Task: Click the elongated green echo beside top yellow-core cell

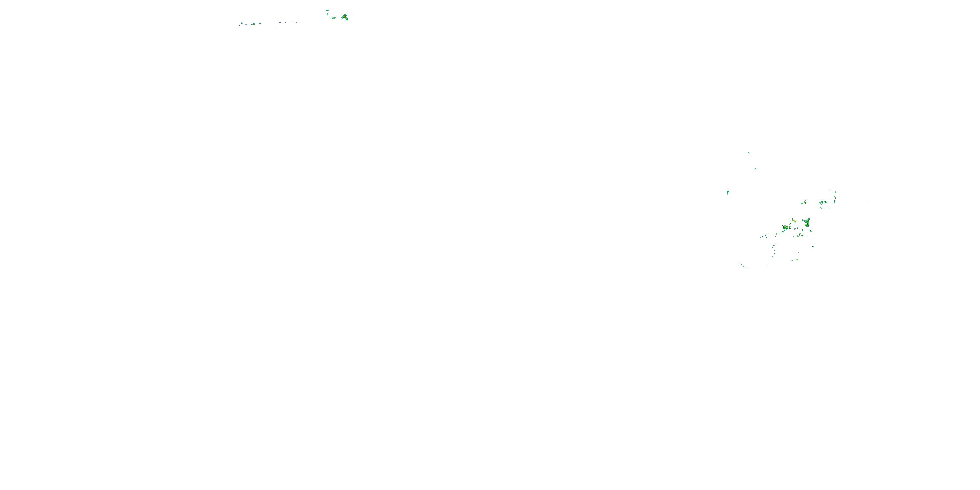Action: (x=334, y=18)
